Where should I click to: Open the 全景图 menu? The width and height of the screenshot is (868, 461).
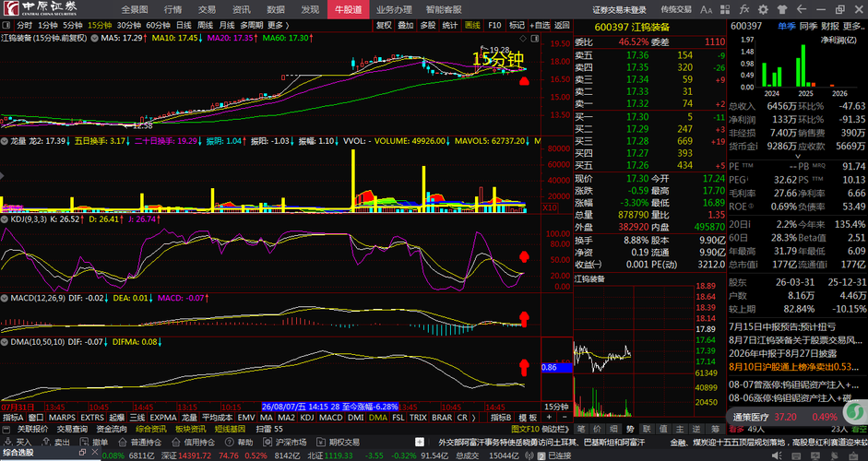click(x=135, y=9)
